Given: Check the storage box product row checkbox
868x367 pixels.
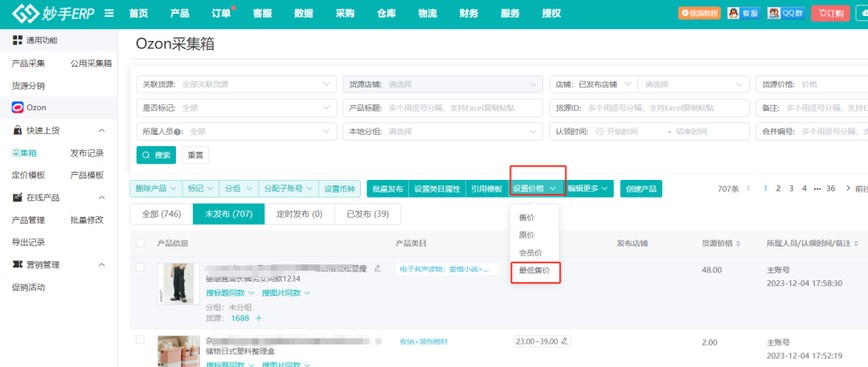Looking at the screenshot, I should [x=140, y=340].
